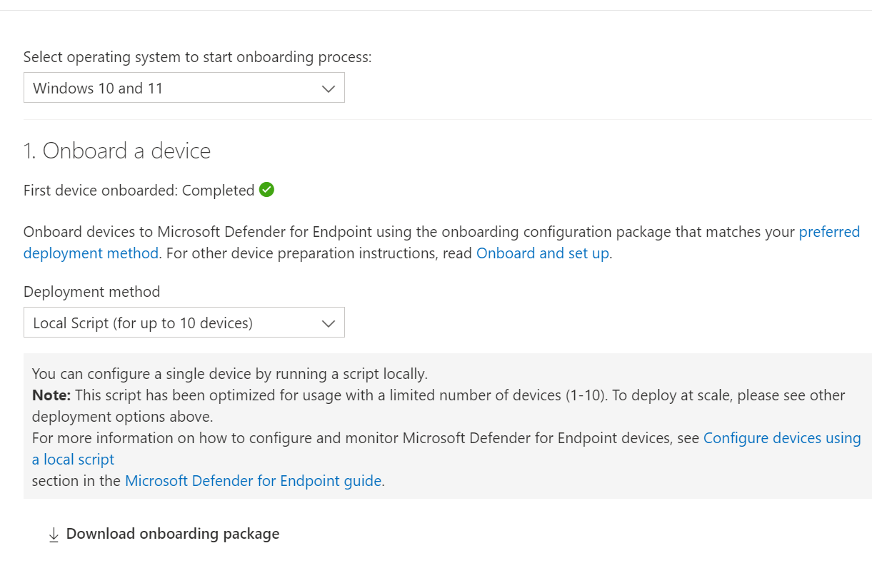This screenshot has width=872, height=588.
Task: Open the preferred deployment method link
Action: 831,231
